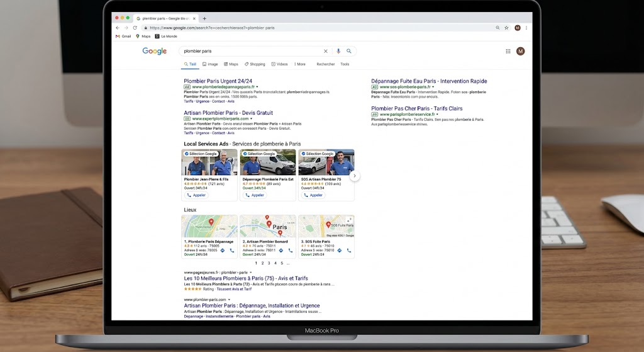This screenshot has width=644, height=352.
Task: Call Plombier Jean-Pierre & Fils via Appeler
Action: point(196,195)
